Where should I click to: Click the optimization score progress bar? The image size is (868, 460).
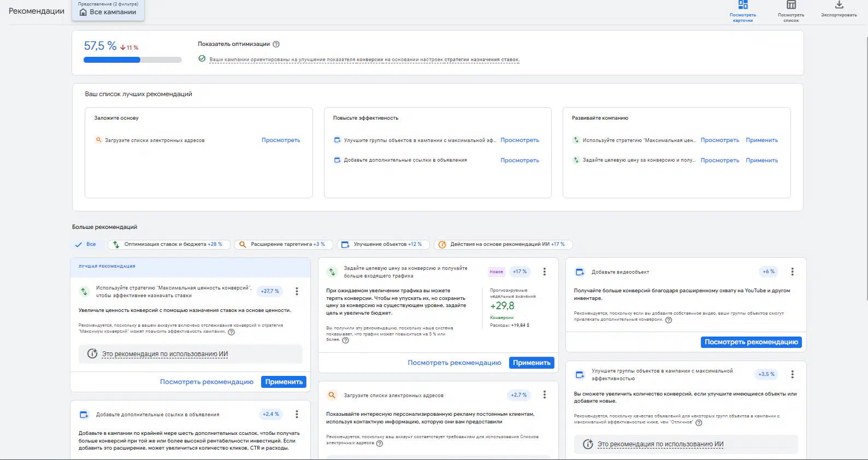132,60
